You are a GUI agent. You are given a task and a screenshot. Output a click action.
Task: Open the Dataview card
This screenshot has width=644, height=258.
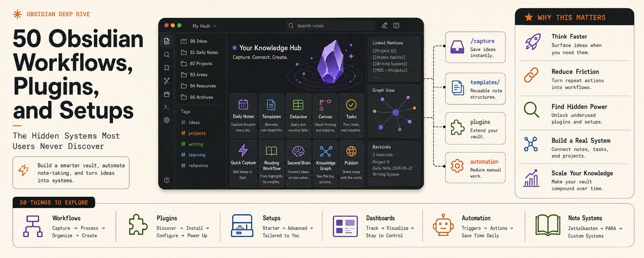coord(298,115)
